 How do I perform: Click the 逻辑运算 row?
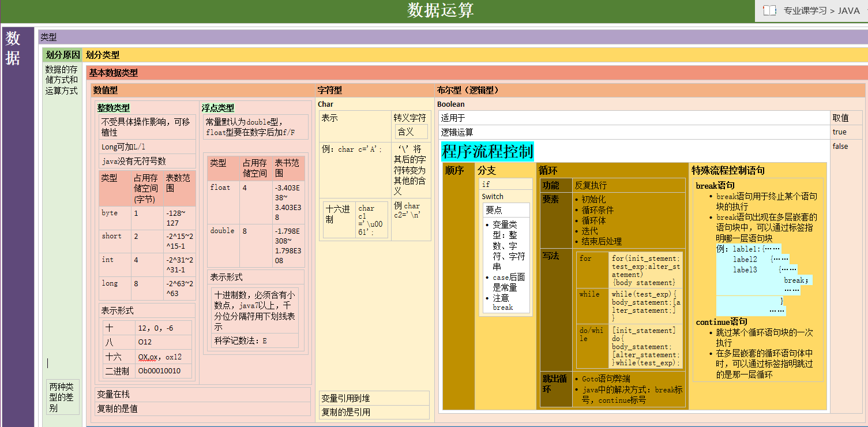pyautogui.click(x=633, y=132)
